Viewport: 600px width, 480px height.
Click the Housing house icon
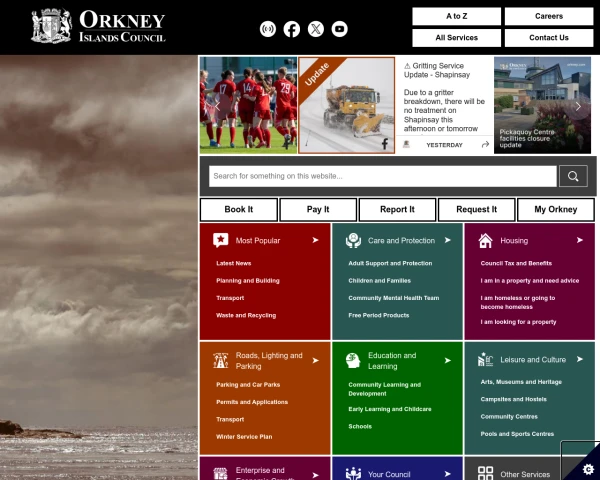(485, 240)
